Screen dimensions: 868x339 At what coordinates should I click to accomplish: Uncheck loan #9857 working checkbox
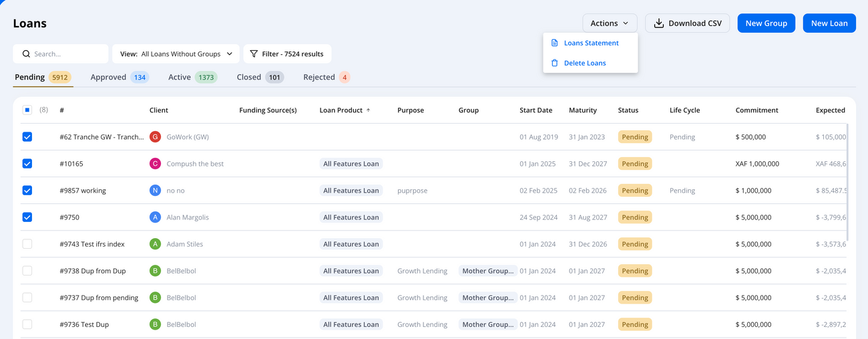click(27, 190)
